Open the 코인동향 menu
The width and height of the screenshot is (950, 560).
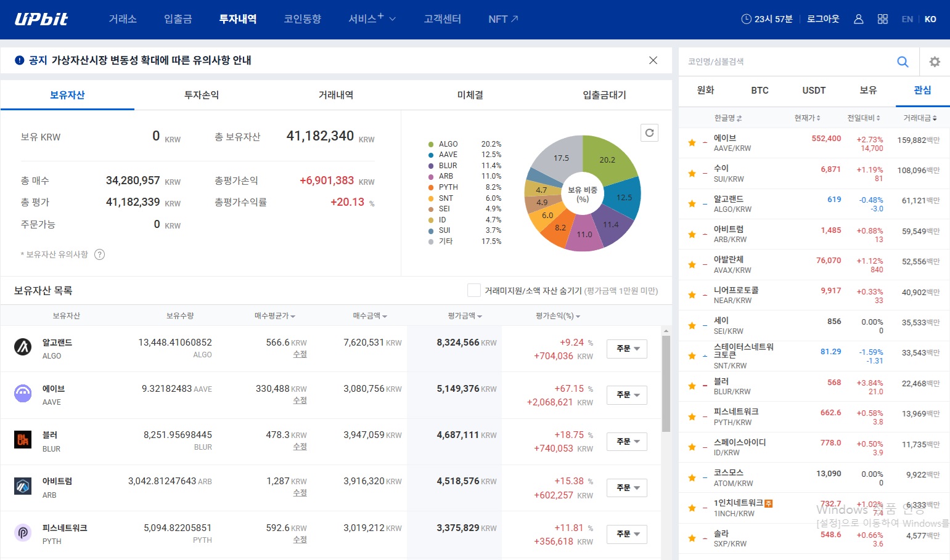[302, 19]
